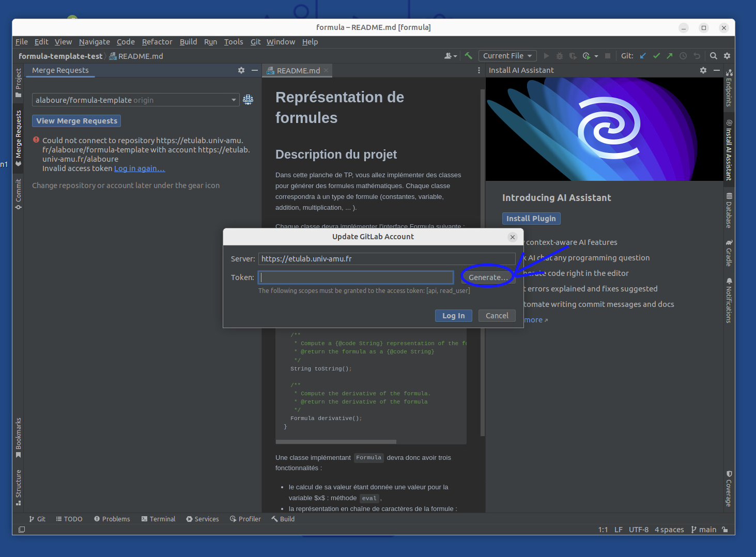Open the Problems tool window
The image size is (756, 557).
112,519
